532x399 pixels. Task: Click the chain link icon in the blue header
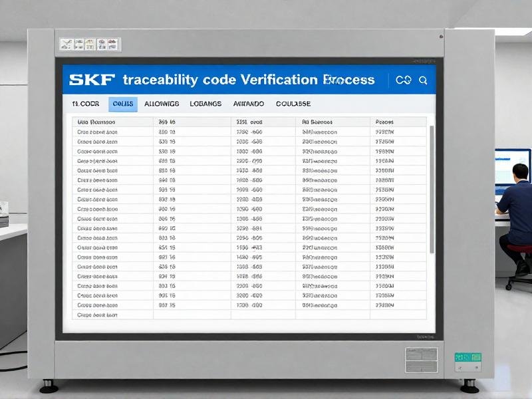404,80
